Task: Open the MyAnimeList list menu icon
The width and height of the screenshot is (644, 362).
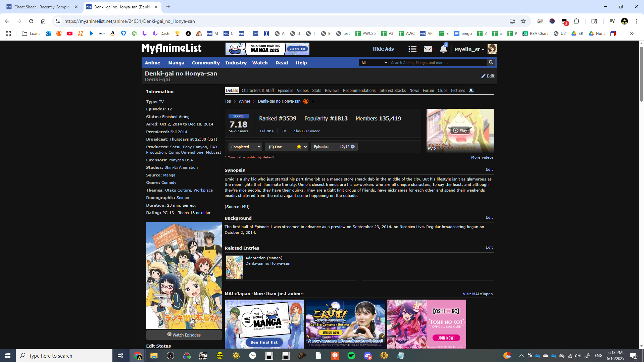Action: pyautogui.click(x=412, y=49)
